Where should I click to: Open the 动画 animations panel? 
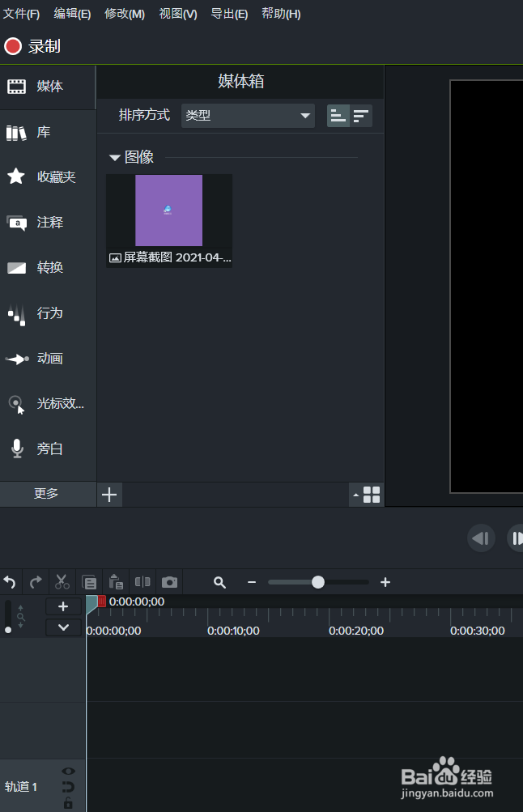tap(48, 359)
